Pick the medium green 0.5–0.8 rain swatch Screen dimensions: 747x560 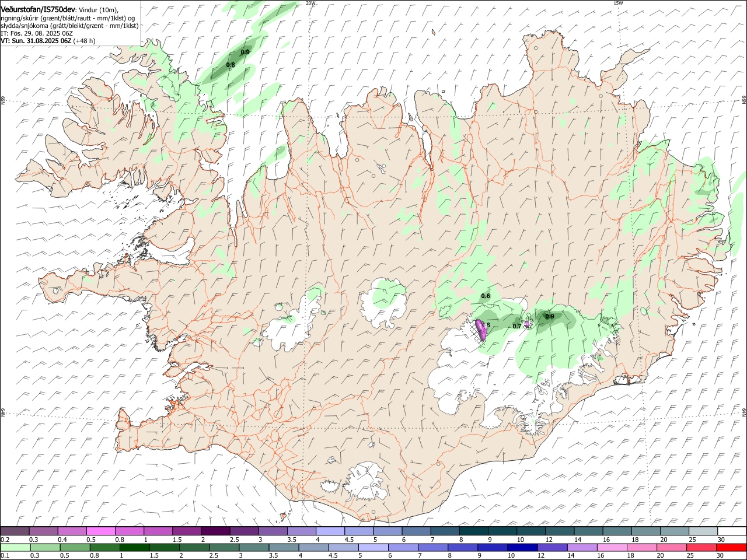click(x=75, y=547)
